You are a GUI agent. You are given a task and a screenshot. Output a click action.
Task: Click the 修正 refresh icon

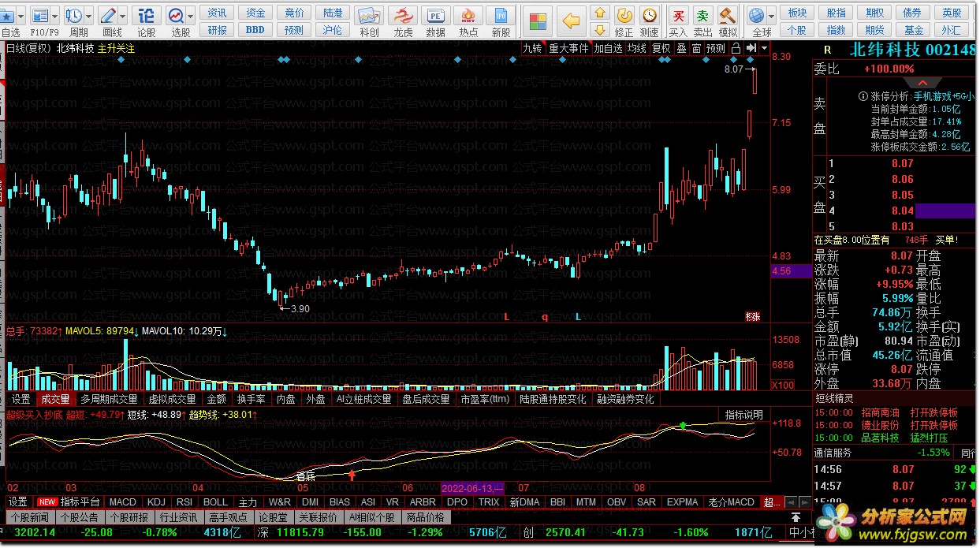(x=624, y=15)
